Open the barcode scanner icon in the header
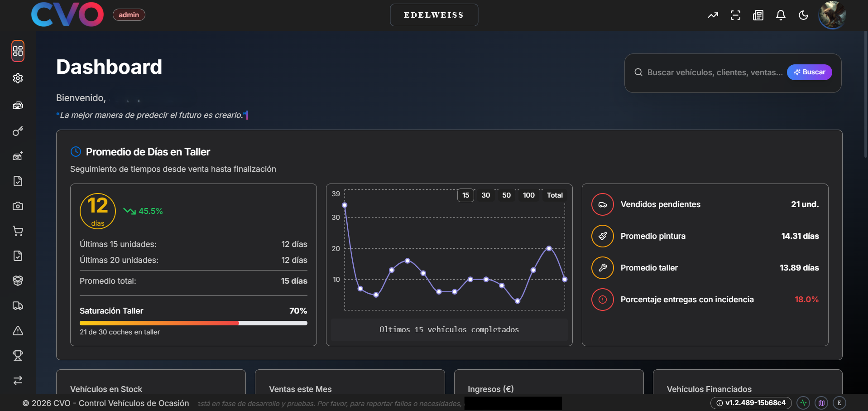The height and width of the screenshot is (411, 868). (735, 15)
